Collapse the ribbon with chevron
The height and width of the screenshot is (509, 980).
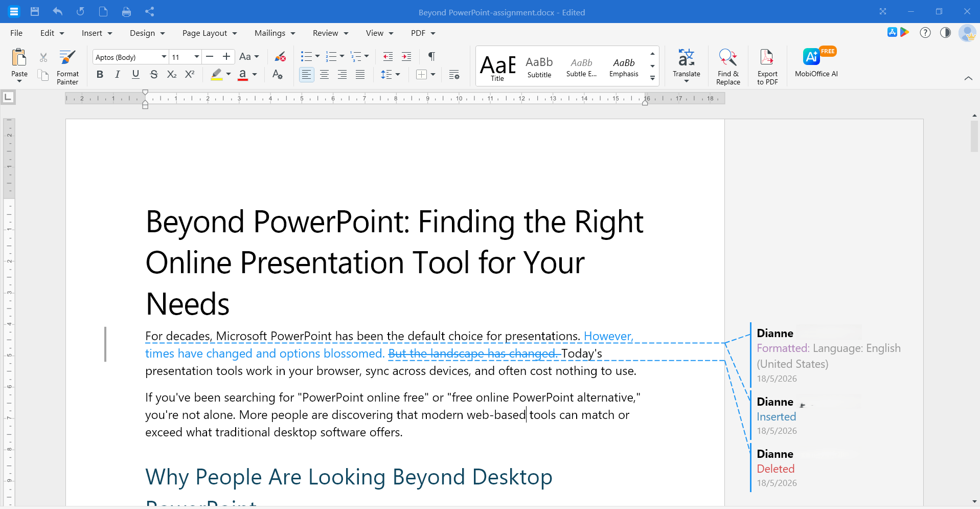click(968, 78)
